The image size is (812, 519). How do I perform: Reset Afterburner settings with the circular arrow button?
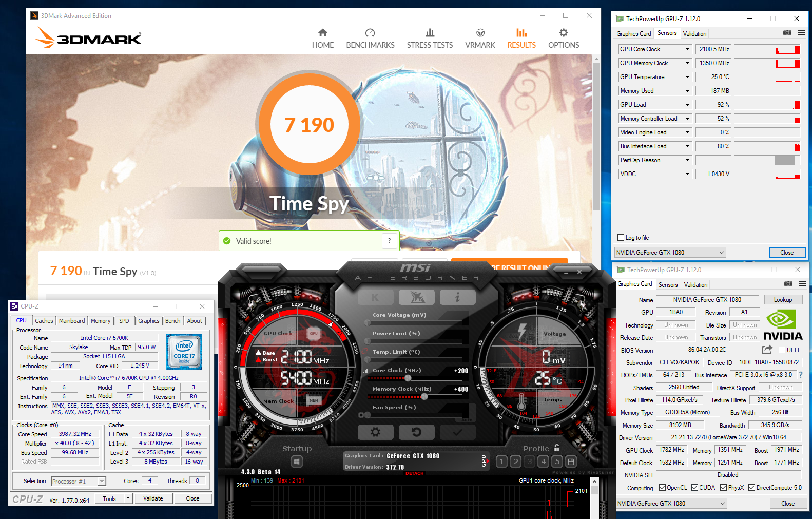[416, 432]
